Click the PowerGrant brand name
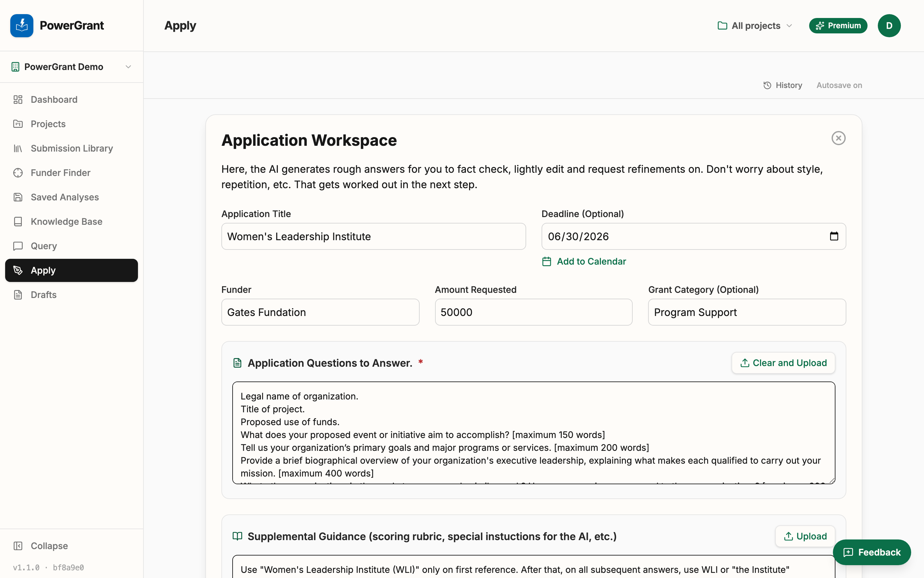The height and width of the screenshot is (578, 924). point(72,26)
